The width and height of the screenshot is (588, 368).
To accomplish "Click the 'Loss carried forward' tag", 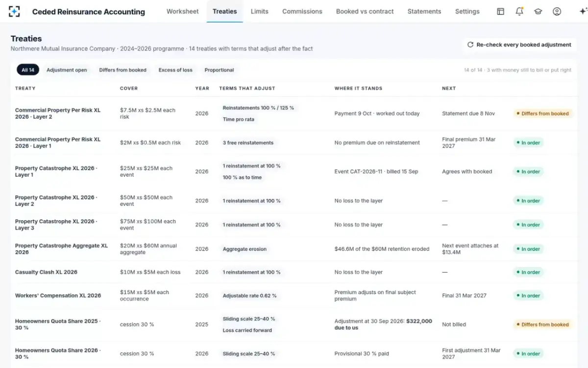I will pyautogui.click(x=247, y=330).
